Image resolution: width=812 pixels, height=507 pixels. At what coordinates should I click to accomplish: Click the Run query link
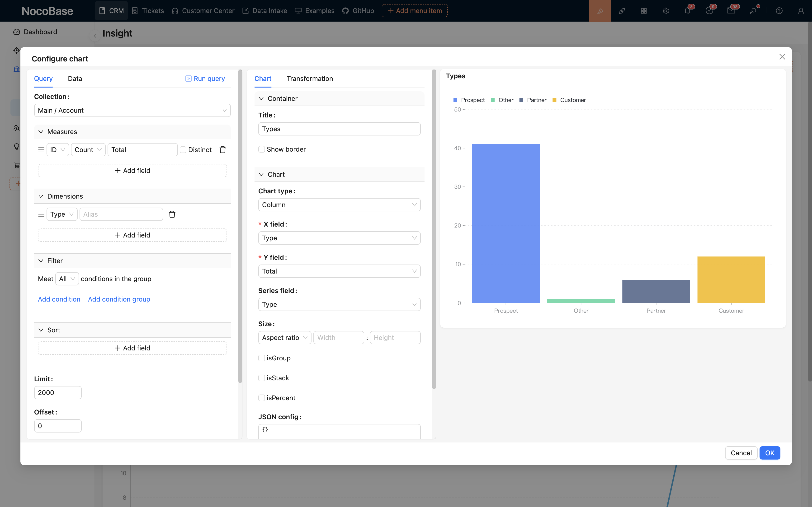(x=205, y=79)
